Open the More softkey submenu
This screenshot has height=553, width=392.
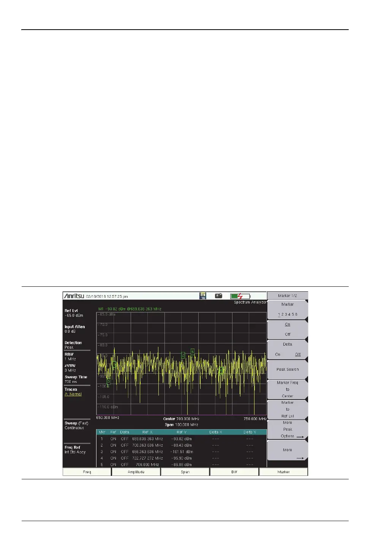pos(288,450)
